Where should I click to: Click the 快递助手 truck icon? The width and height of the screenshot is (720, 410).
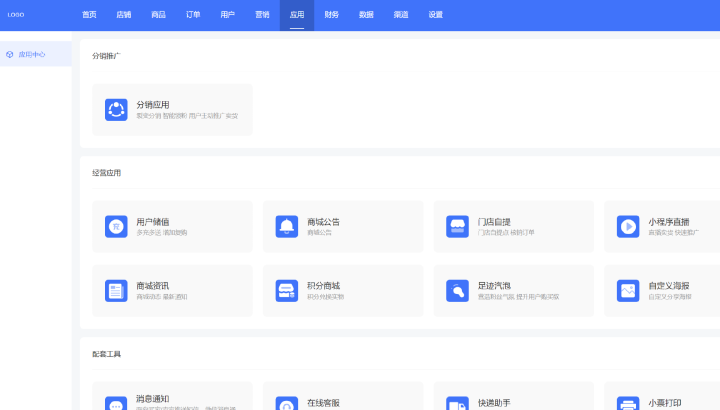(x=457, y=403)
